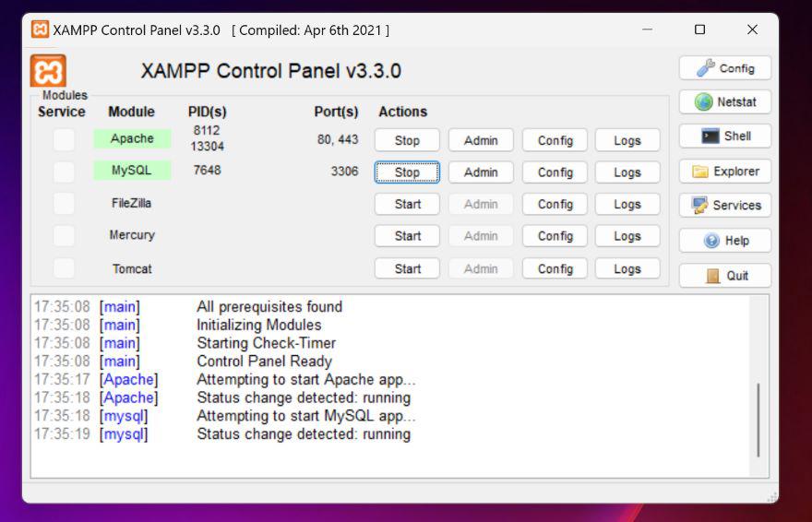
Task: Click log line 'Attempting to start Apache app...'
Action: click(x=306, y=380)
